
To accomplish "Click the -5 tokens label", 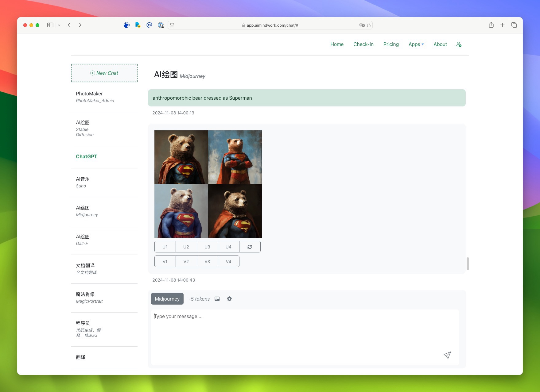I will [x=199, y=299].
